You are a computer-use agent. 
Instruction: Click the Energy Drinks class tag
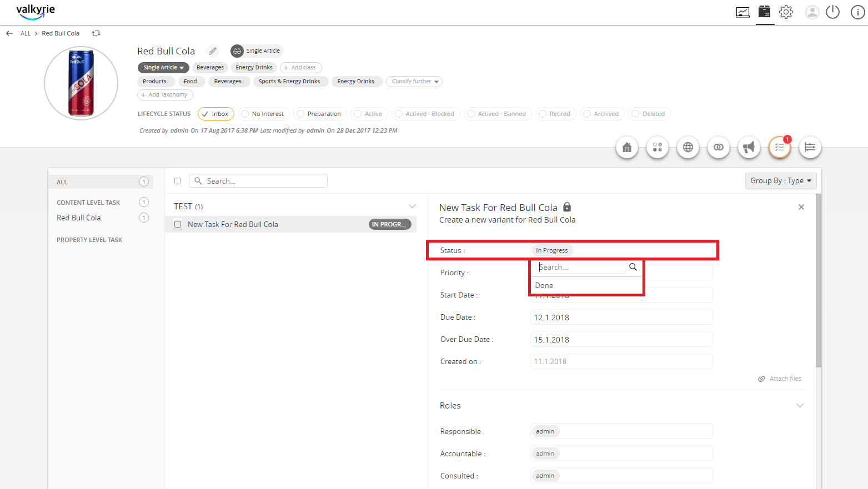[254, 68]
